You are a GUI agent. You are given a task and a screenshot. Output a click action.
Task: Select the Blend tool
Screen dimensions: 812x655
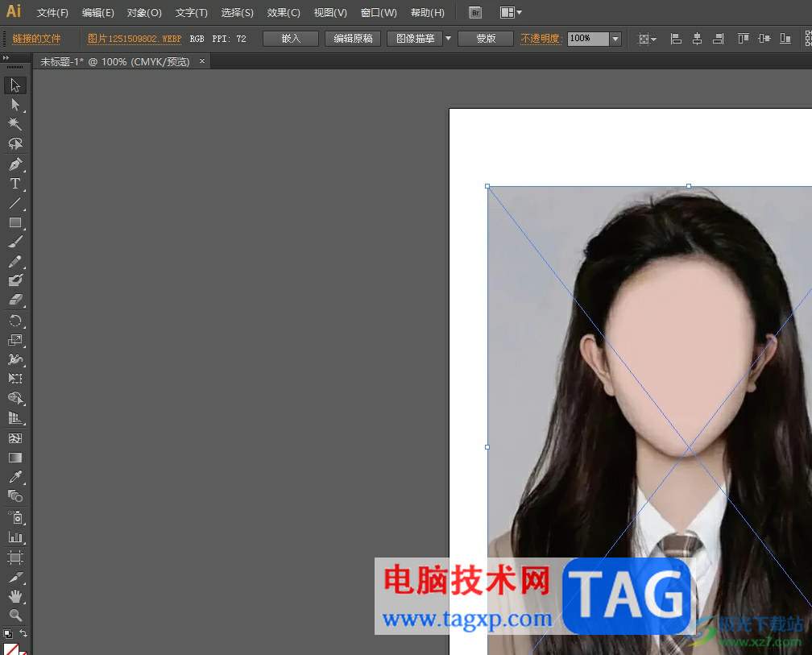pyautogui.click(x=15, y=496)
